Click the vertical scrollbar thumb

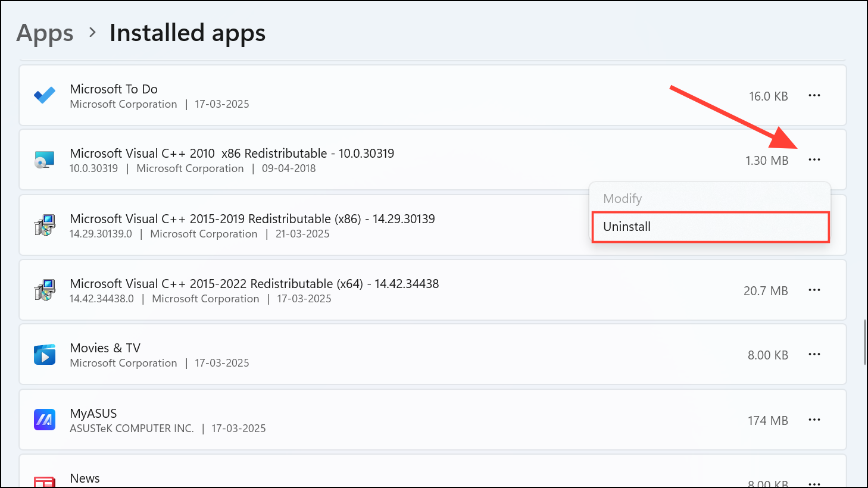tap(864, 342)
